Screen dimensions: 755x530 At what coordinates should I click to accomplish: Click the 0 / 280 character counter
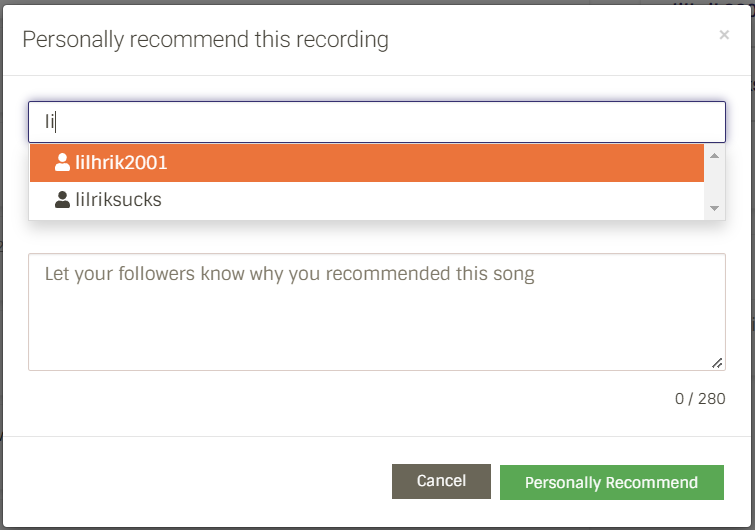[x=700, y=399]
